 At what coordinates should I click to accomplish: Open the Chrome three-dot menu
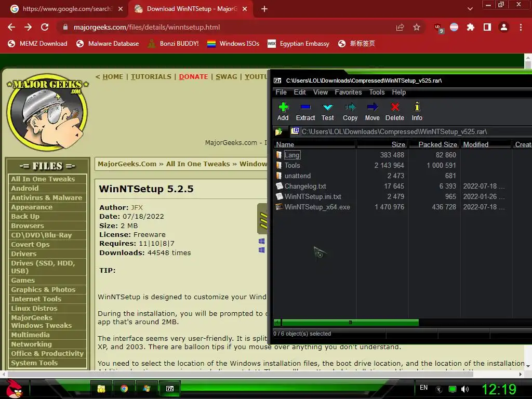(521, 27)
